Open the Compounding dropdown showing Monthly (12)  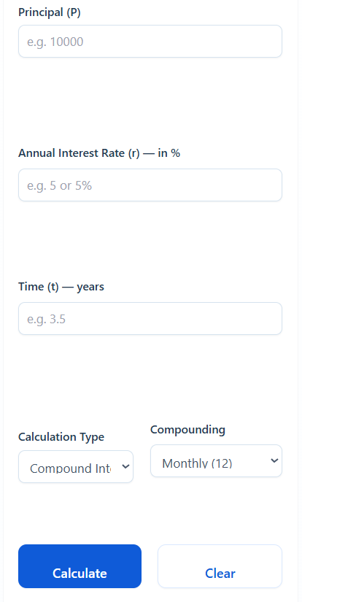pyautogui.click(x=216, y=461)
